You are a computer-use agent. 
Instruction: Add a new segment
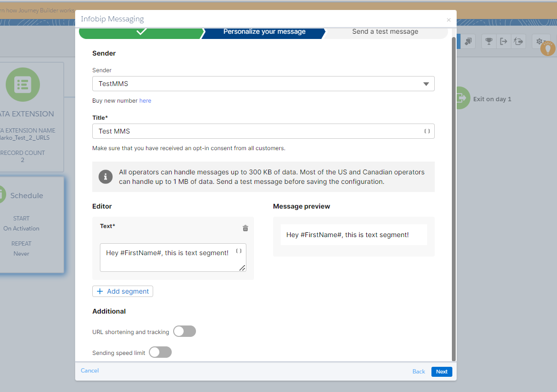pos(123,291)
